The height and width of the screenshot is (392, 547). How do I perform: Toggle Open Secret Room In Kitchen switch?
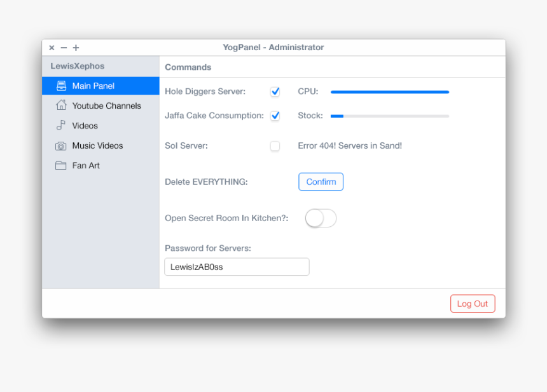(x=321, y=218)
